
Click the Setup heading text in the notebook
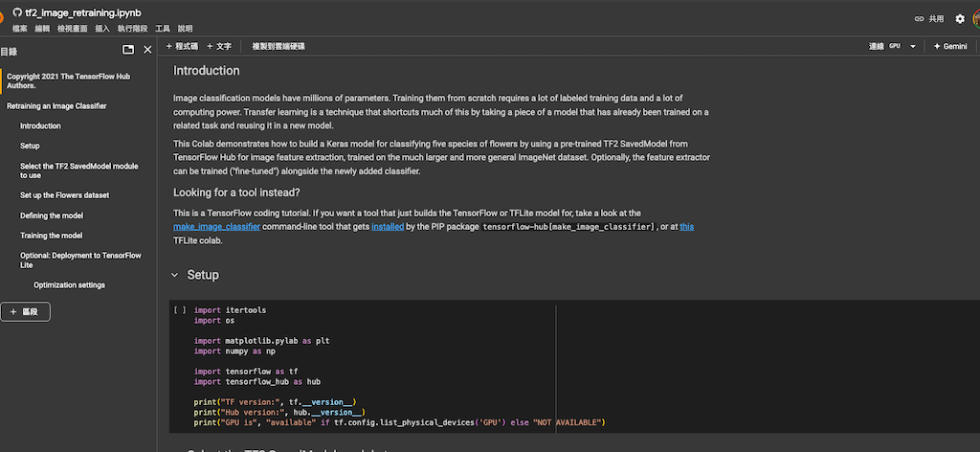[x=203, y=275]
